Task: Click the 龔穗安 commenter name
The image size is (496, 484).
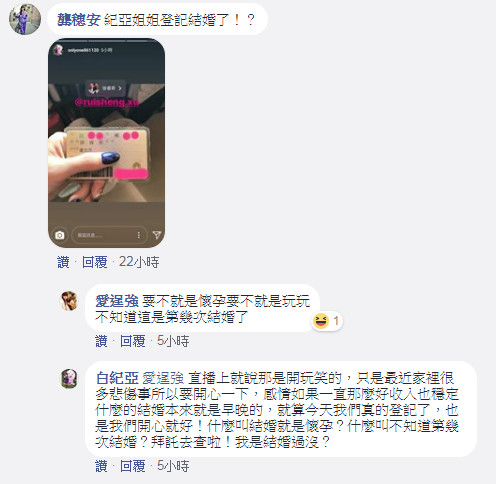Action: pyautogui.click(x=79, y=20)
